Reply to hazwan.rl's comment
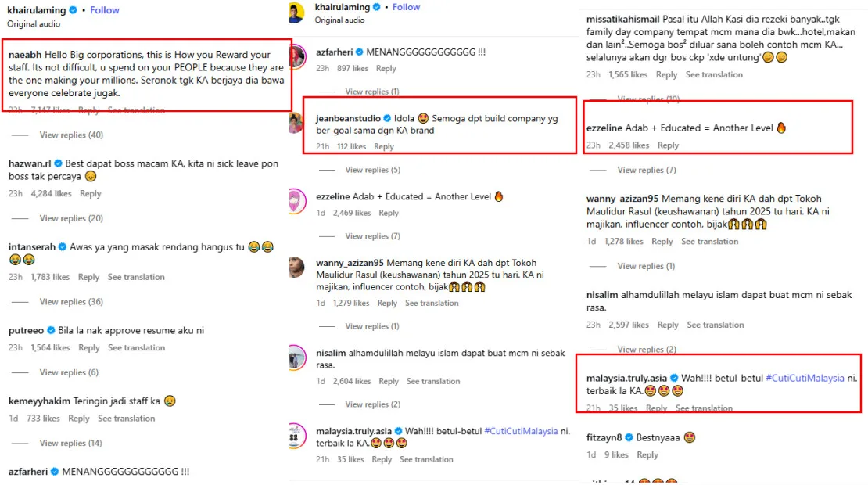 tap(91, 194)
